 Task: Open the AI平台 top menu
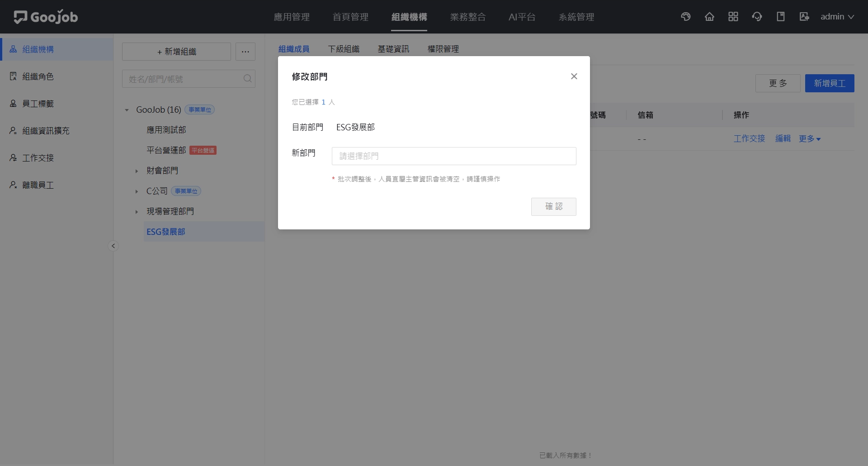point(522,17)
